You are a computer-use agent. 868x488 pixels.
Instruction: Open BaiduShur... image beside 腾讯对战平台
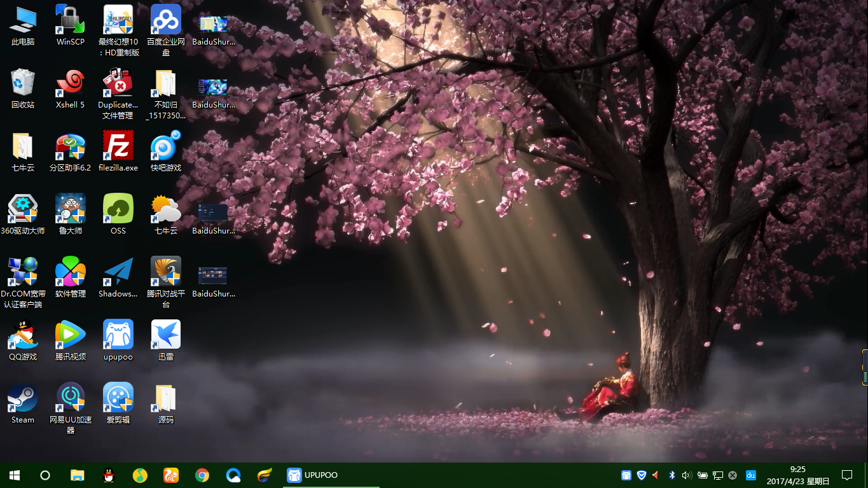point(214,281)
